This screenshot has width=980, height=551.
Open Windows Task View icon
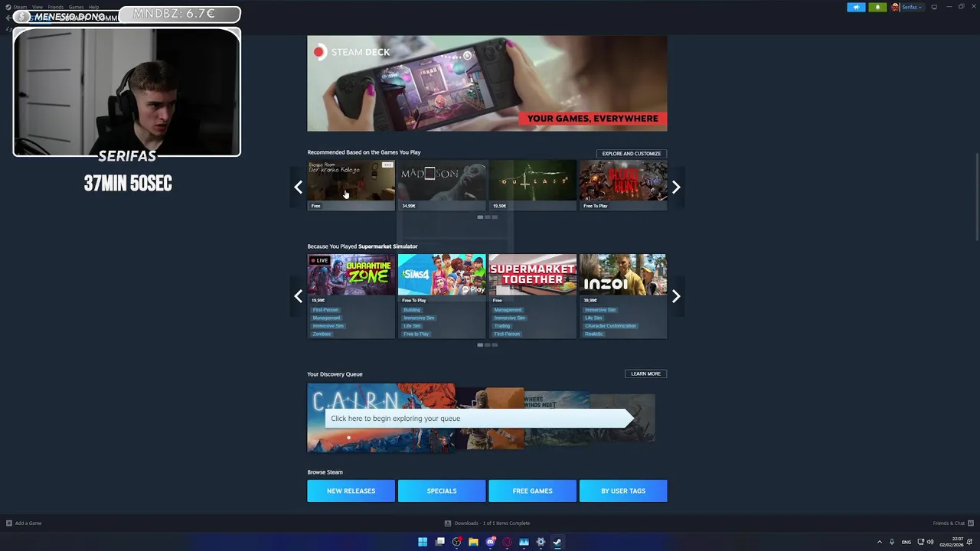click(x=440, y=542)
